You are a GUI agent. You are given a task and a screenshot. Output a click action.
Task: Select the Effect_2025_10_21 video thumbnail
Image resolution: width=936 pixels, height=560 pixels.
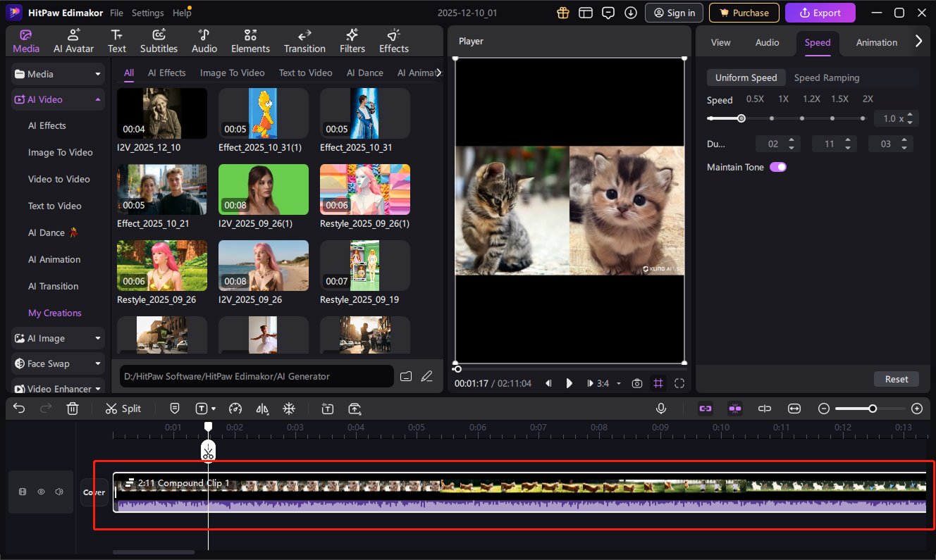pos(162,189)
